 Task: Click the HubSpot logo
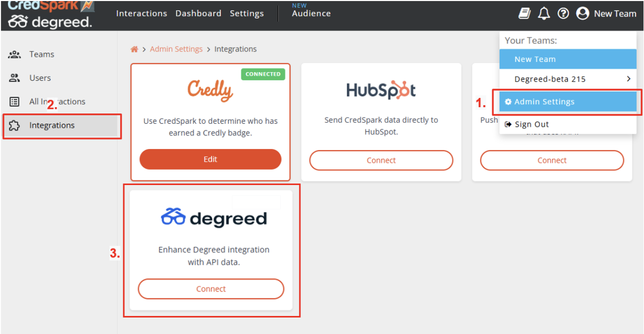point(381,90)
